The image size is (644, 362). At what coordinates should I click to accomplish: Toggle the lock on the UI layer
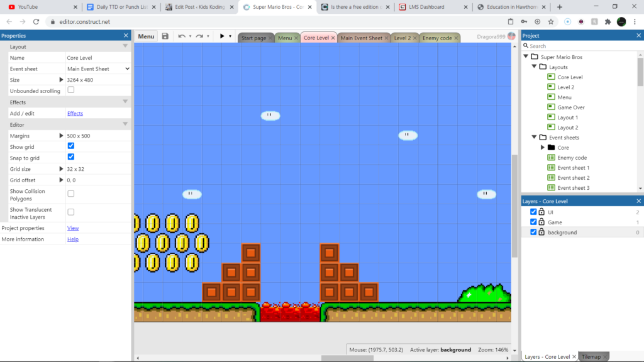coord(541,212)
